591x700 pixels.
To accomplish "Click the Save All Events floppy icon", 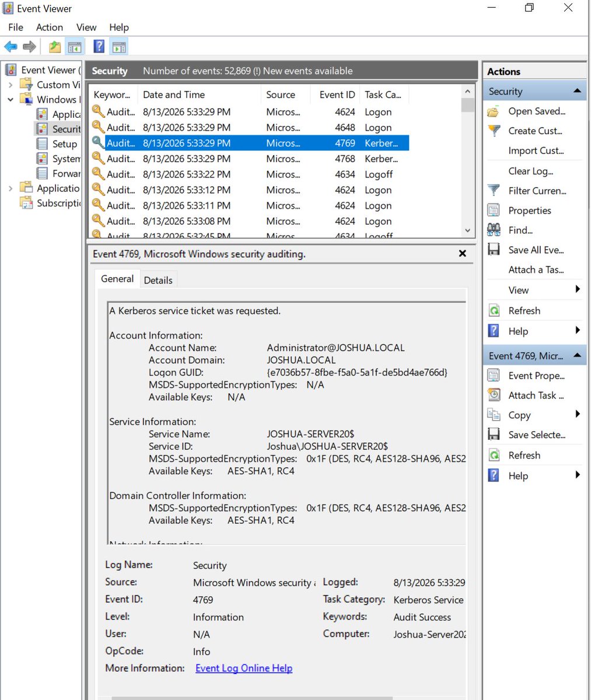I will [x=494, y=250].
